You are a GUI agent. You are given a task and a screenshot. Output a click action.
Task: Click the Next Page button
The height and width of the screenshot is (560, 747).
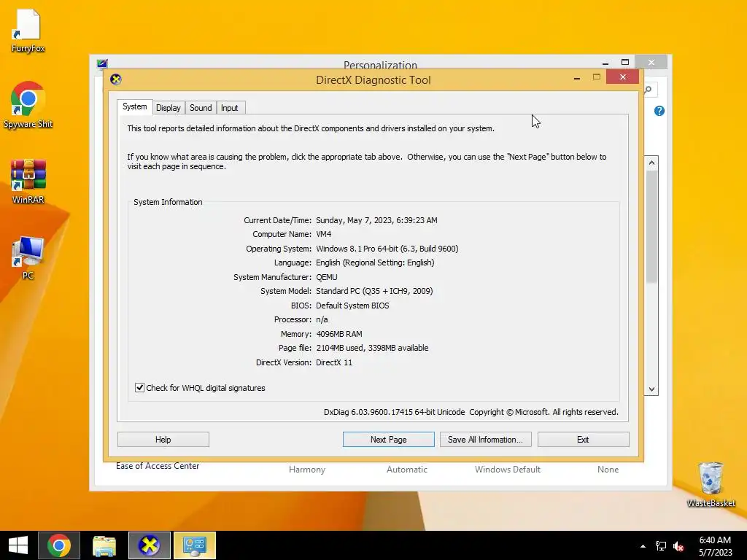pos(388,440)
